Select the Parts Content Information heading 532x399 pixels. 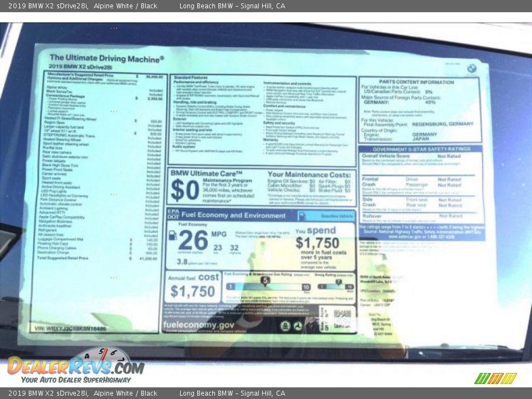click(x=420, y=81)
